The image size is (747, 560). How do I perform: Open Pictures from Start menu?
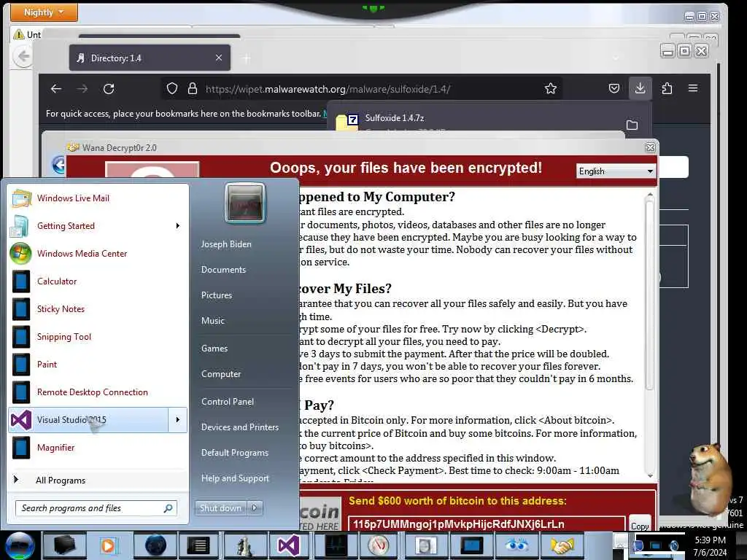tap(217, 295)
